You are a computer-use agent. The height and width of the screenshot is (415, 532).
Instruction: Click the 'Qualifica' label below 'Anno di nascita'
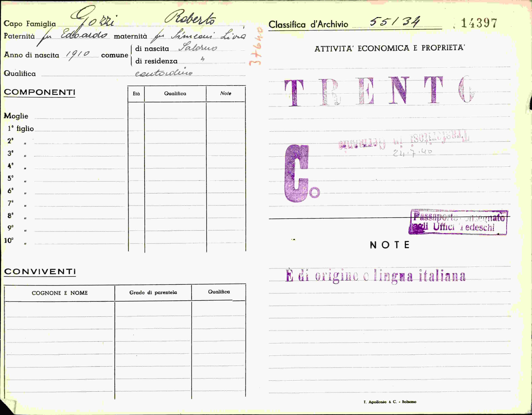pyautogui.click(x=20, y=73)
